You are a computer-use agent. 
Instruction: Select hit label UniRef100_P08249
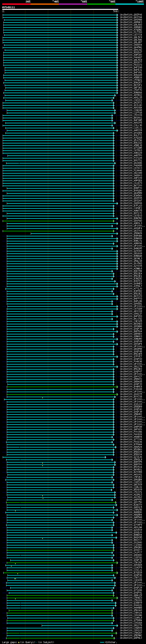click(131, 389)
